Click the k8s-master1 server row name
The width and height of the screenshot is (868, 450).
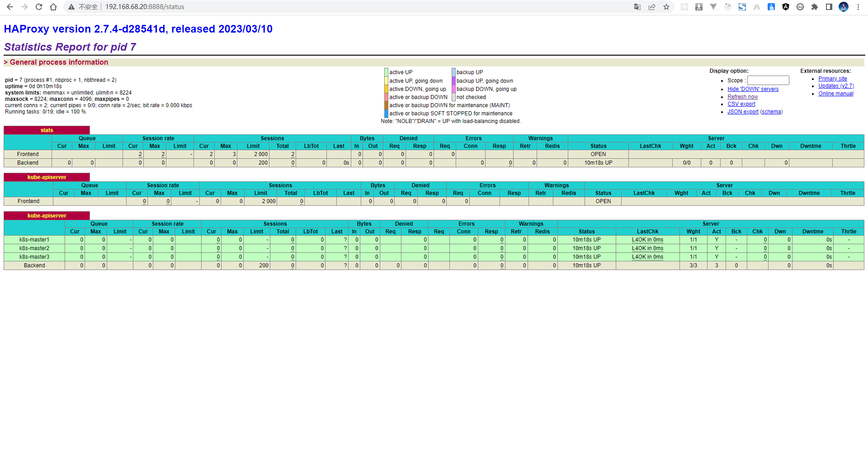tap(34, 240)
